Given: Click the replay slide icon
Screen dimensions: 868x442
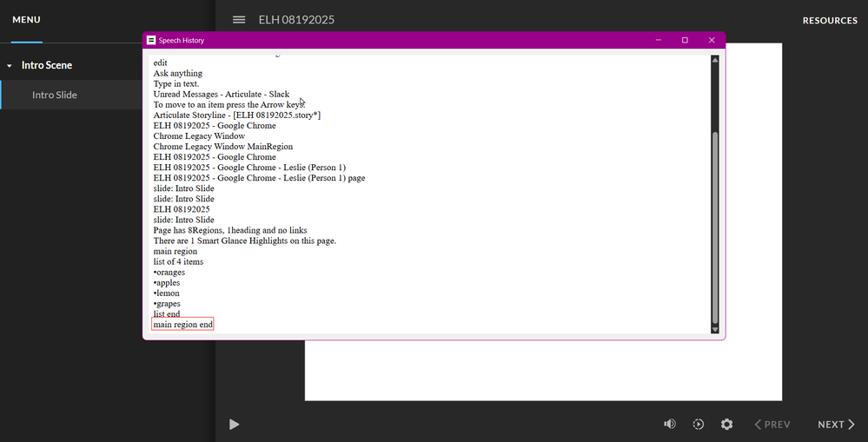Looking at the screenshot, I should click(699, 425).
